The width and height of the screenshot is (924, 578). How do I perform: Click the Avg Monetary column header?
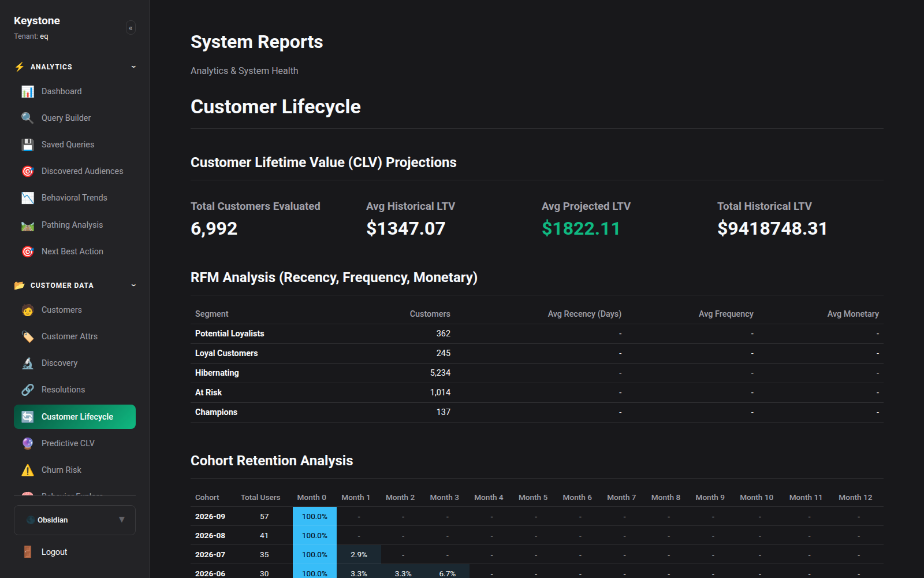click(x=853, y=314)
